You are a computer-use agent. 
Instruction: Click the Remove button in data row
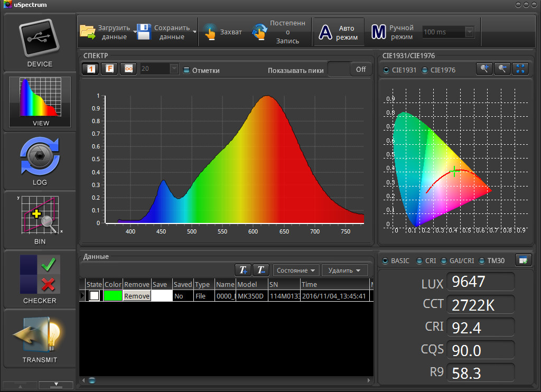(137, 296)
